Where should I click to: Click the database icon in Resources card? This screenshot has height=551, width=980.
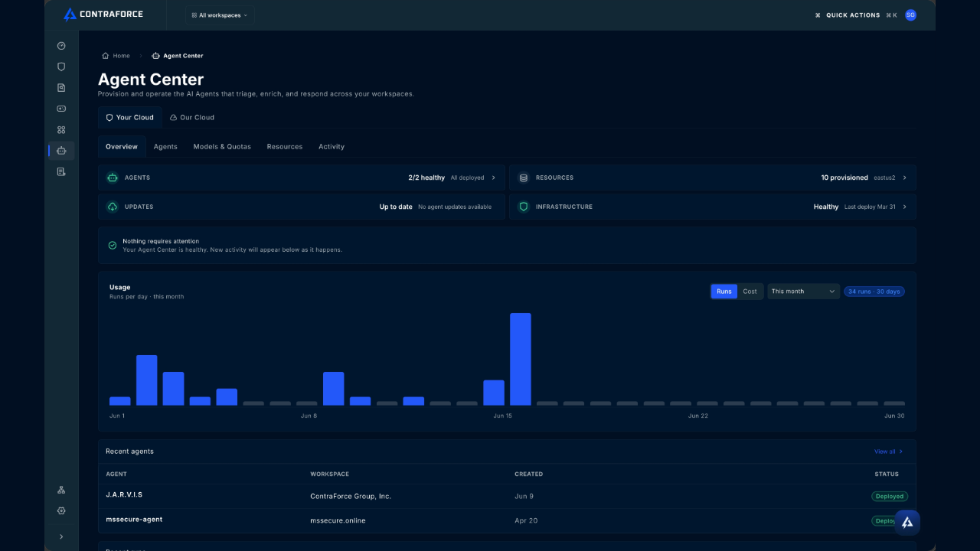pyautogui.click(x=524, y=178)
